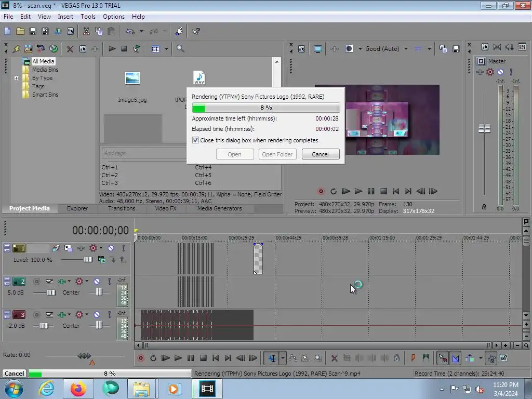Toggle Enable Snapping in timeline toolbar

(443, 358)
